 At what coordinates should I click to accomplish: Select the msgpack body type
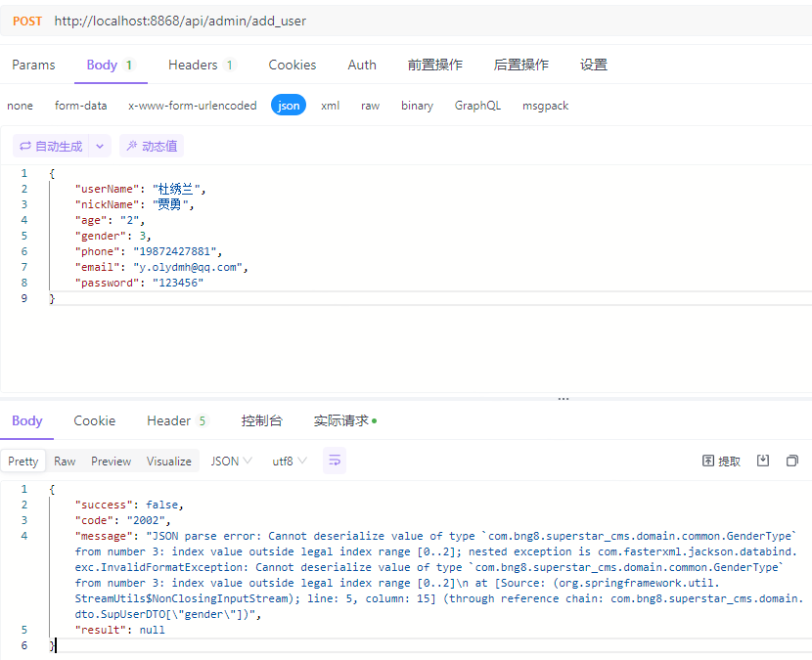pyautogui.click(x=545, y=106)
